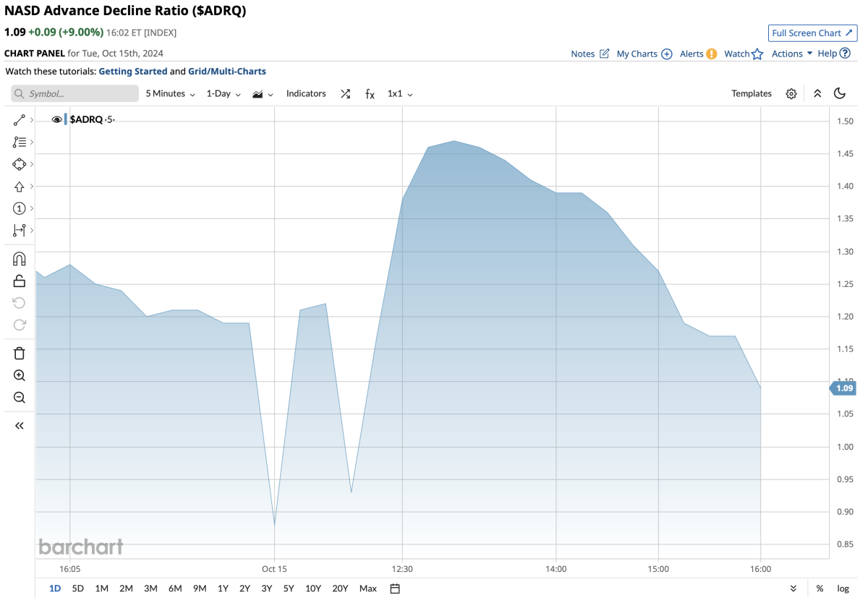Open the 5 Minutes interval dropdown
The width and height of the screenshot is (868, 603).
click(x=170, y=94)
